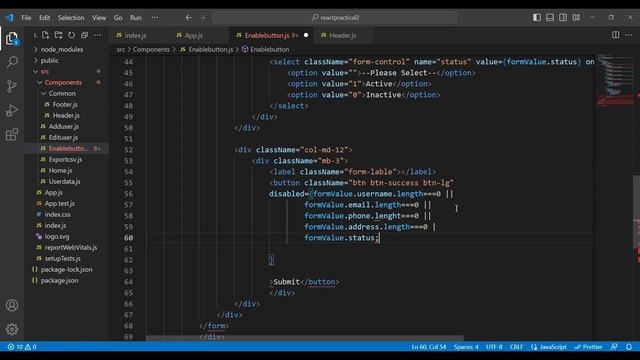Open the Run and Debug view
Viewport: 640px width, 360px height.
12,110
